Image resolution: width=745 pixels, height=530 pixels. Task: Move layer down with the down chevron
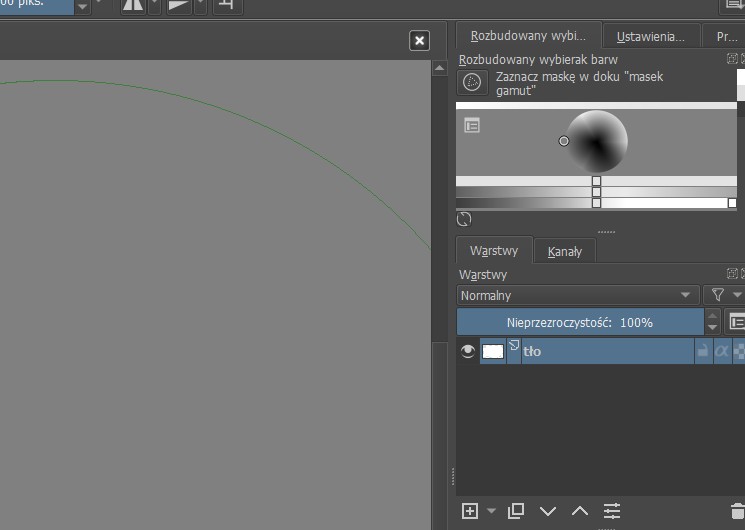coord(548,511)
